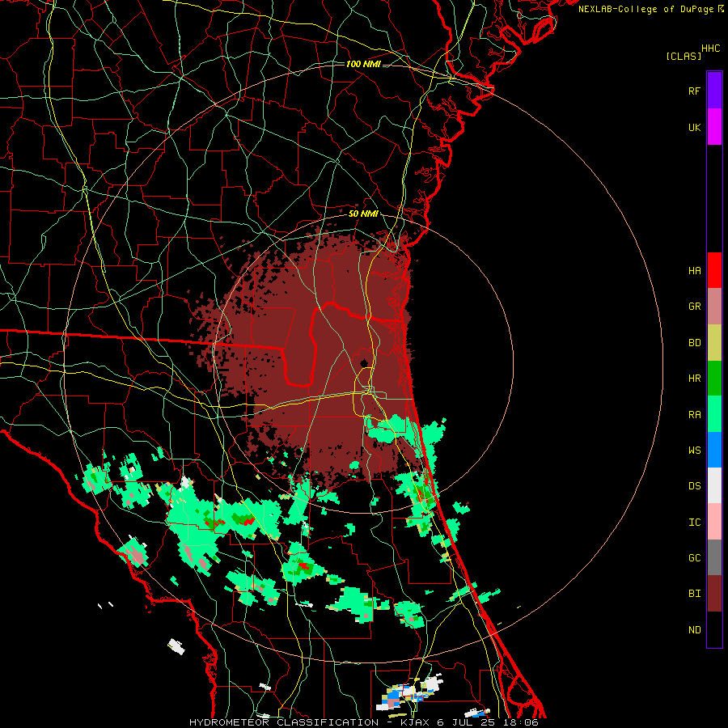Click the purple RF legend swatch
This screenshot has height=728, width=728.
714,91
